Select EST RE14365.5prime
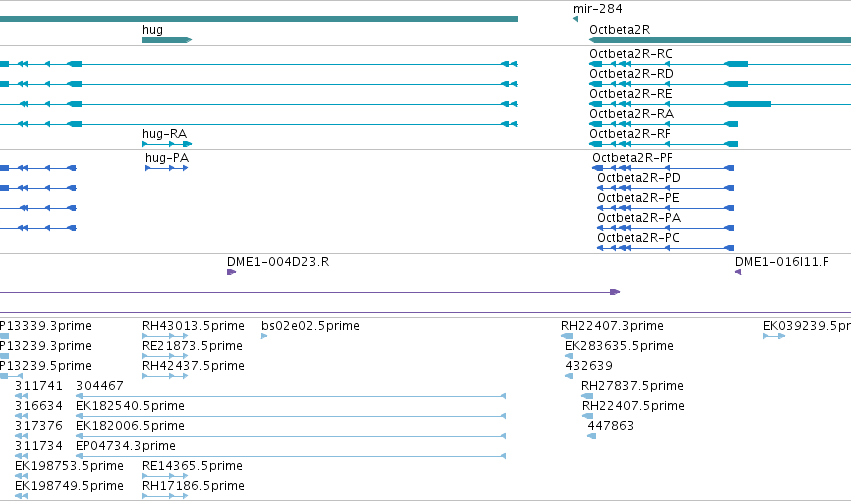The height and width of the screenshot is (501, 851). coord(192,467)
